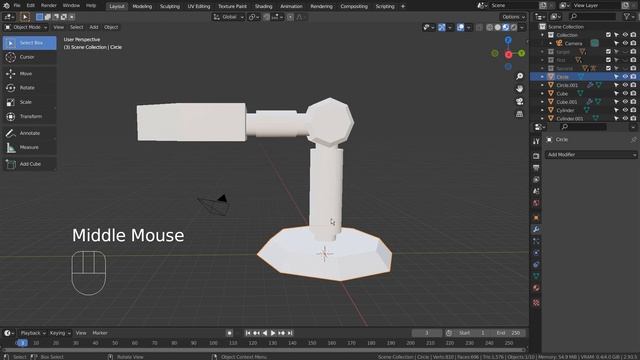Image resolution: width=640 pixels, height=360 pixels.
Task: Open the Modifier properties wrench tab
Action: (536, 229)
